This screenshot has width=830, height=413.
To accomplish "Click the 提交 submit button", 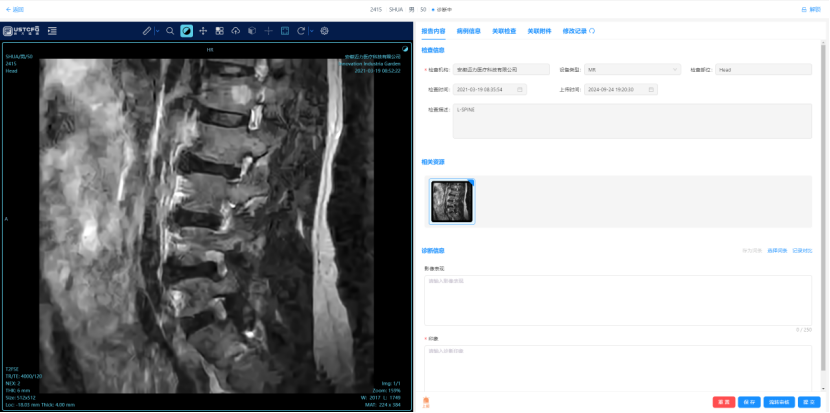I will point(807,402).
